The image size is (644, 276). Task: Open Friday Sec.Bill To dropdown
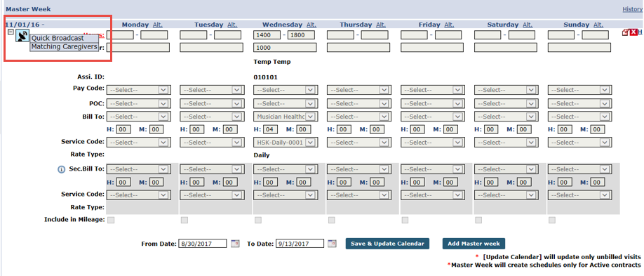click(x=432, y=169)
